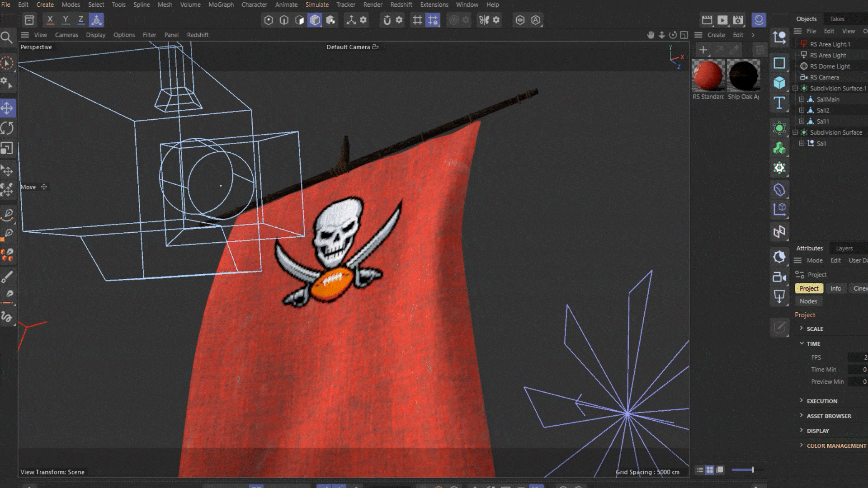The width and height of the screenshot is (868, 488).
Task: Select the Ship Oak material swatch
Action: pyautogui.click(x=744, y=75)
